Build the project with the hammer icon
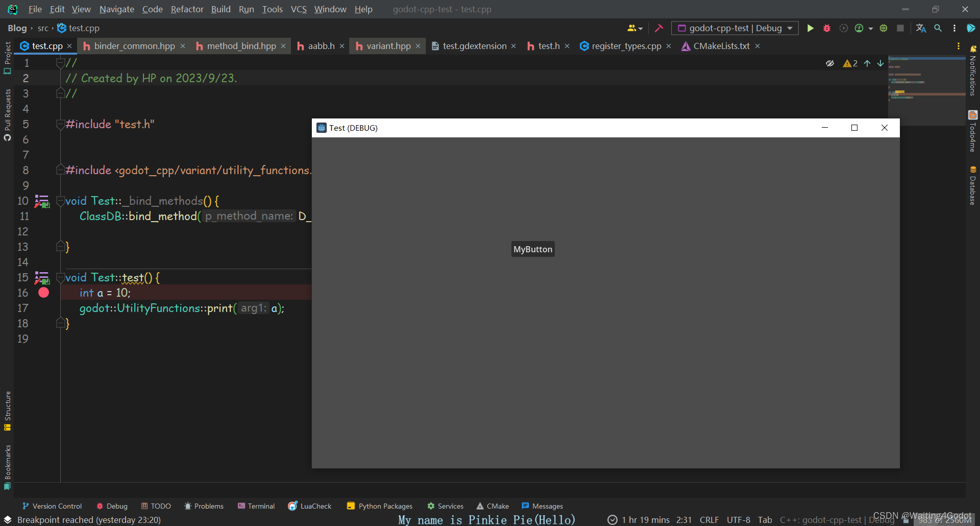This screenshot has width=980, height=526. (x=658, y=28)
